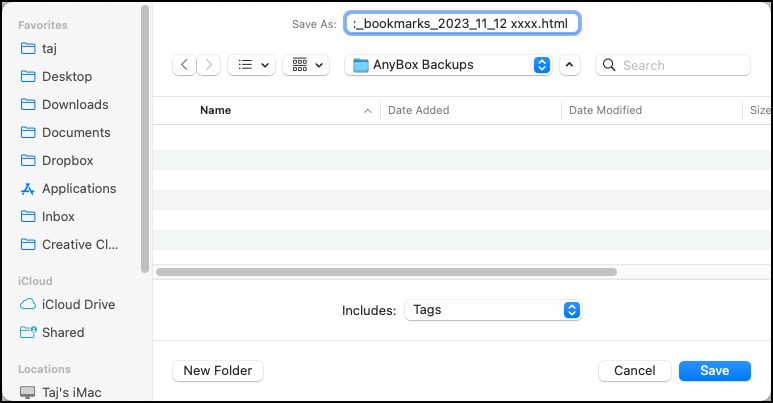The image size is (773, 403).
Task: Open the AnyBox Backups location popup
Action: pos(448,65)
